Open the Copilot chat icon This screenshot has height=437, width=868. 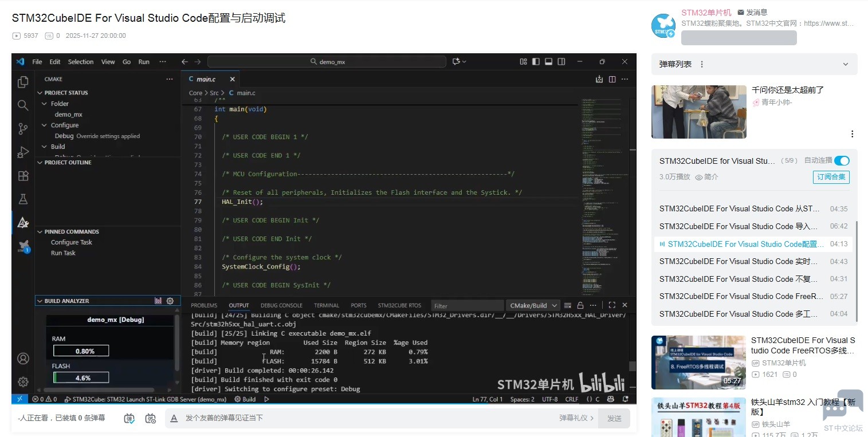pos(457,62)
